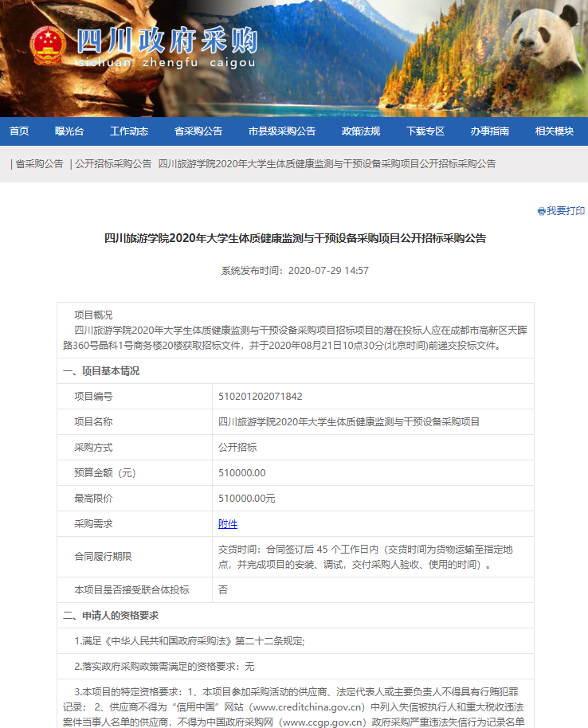Open 相关模块 in the nav bar

[555, 131]
